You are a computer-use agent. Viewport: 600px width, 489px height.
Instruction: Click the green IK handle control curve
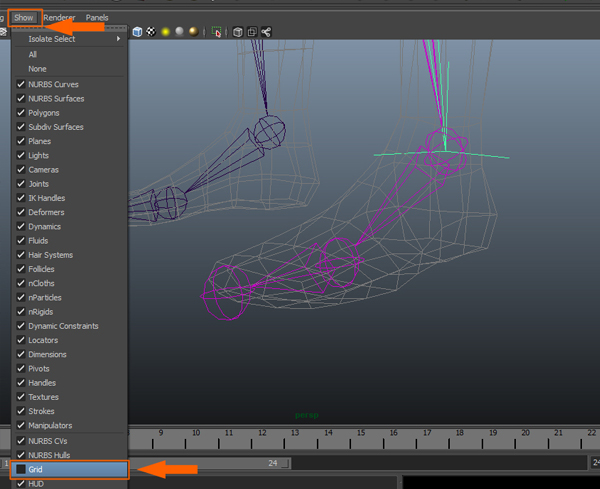click(442, 154)
